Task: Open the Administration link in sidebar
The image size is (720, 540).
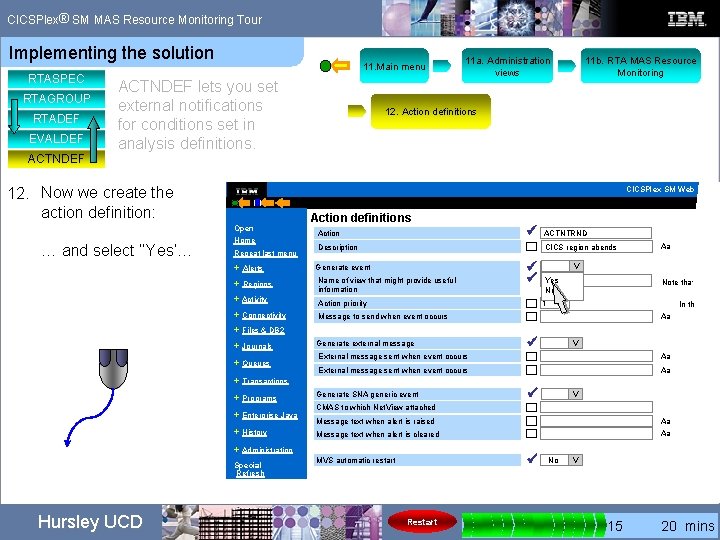Action: tap(267, 450)
